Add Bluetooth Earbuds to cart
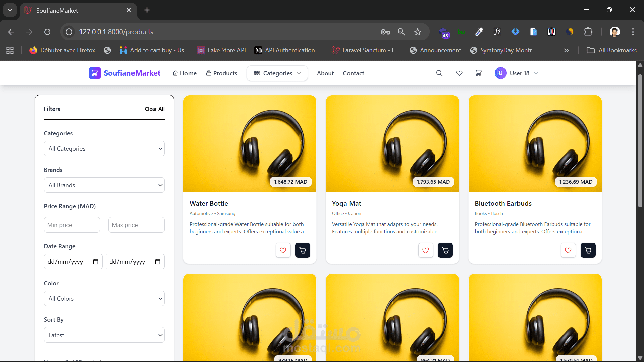 point(588,250)
